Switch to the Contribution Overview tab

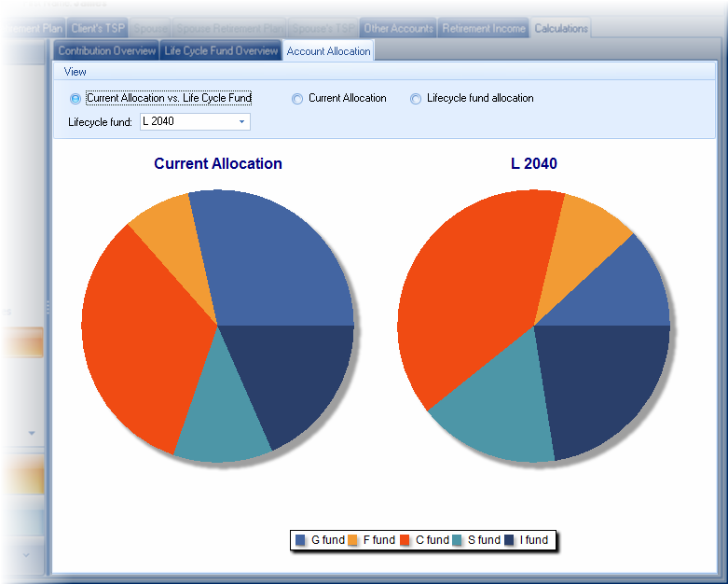coord(106,51)
